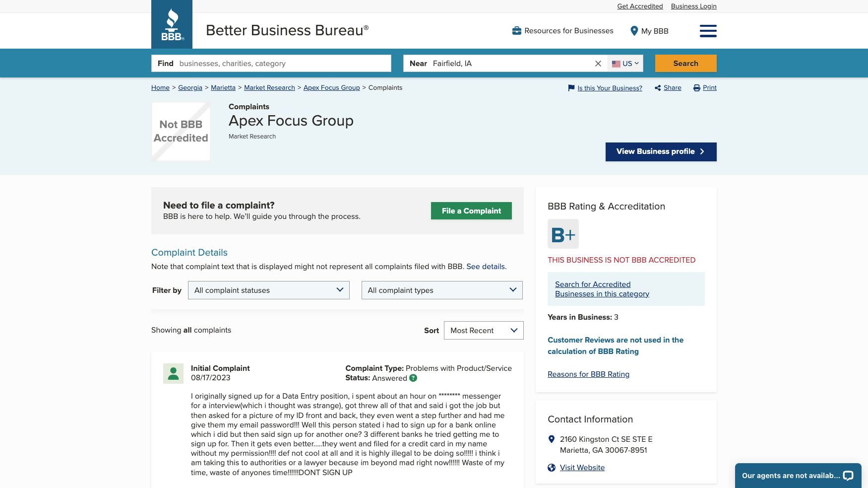This screenshot has width=868, height=488.
Task: Click the orange Search button
Action: [685, 64]
